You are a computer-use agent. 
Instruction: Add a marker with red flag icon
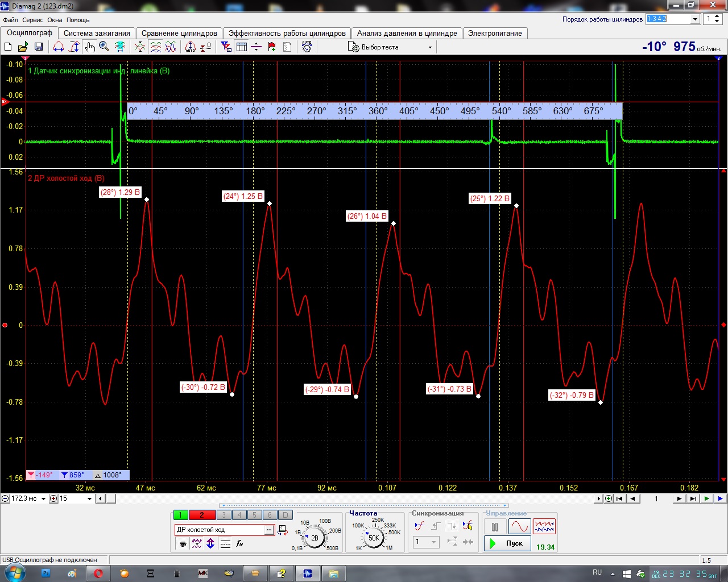(272, 47)
